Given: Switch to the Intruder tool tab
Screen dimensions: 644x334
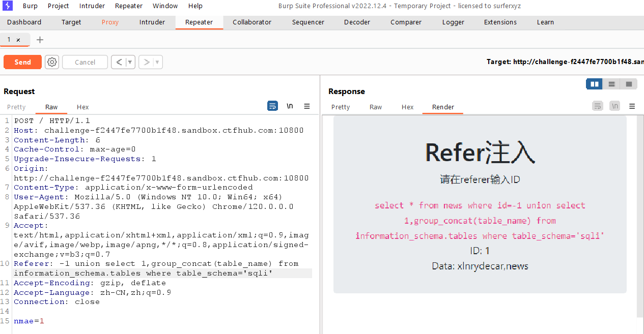Looking at the screenshot, I should (152, 22).
